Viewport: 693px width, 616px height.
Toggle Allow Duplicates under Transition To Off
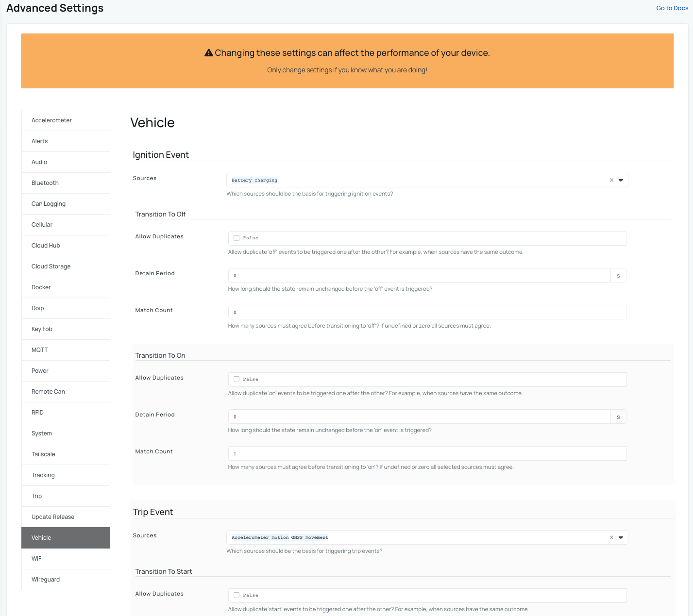(x=237, y=238)
